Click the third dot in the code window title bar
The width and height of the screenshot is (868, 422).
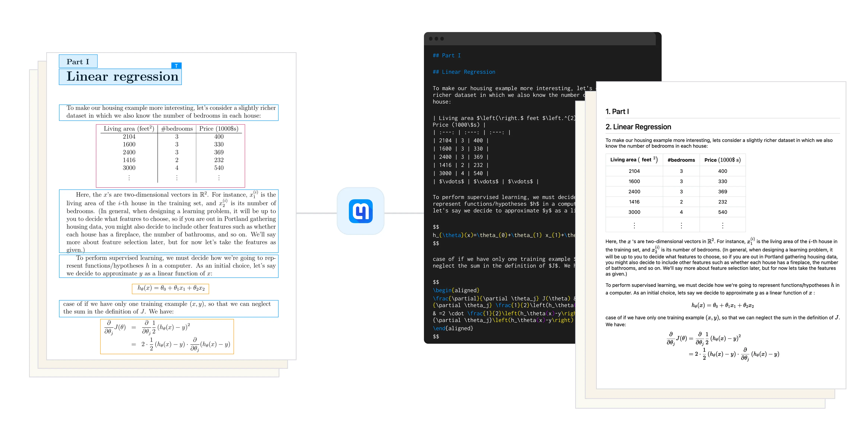click(x=442, y=39)
